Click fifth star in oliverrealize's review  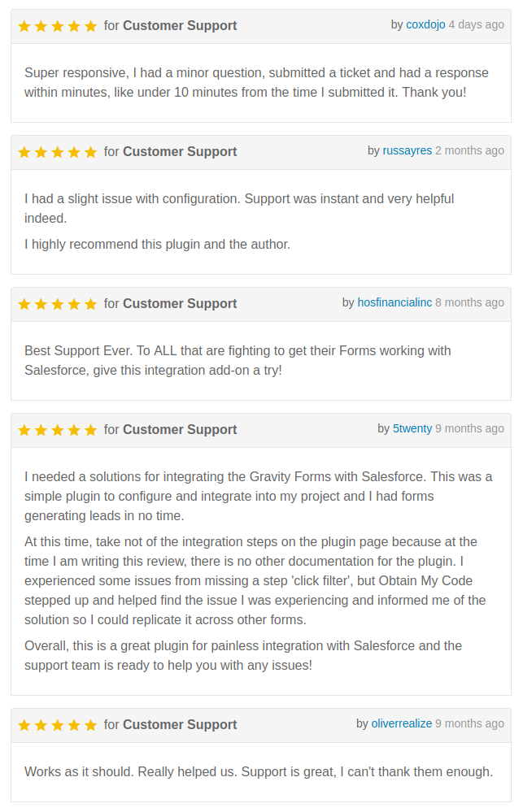tap(91, 725)
